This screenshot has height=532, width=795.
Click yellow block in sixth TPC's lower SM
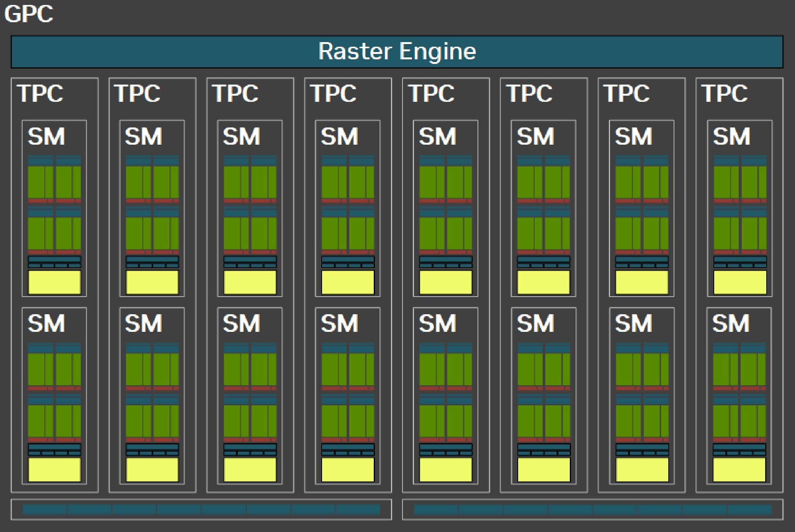pyautogui.click(x=544, y=470)
